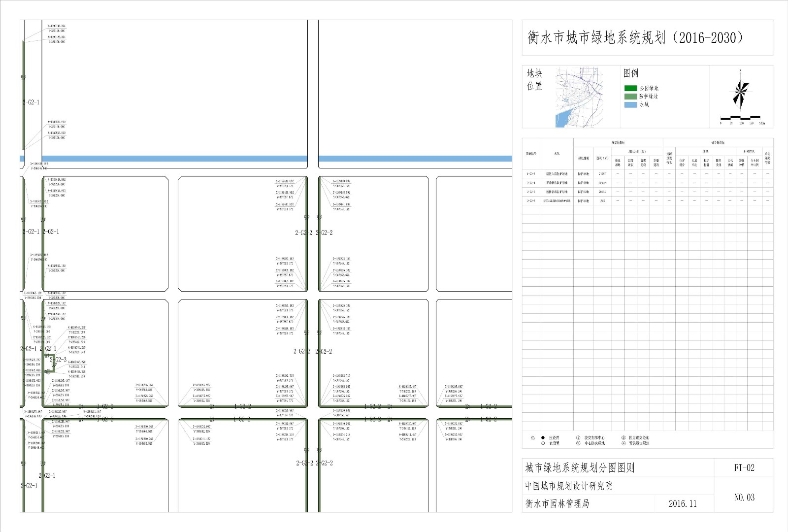Click the 2016.11 date cell

(x=683, y=503)
